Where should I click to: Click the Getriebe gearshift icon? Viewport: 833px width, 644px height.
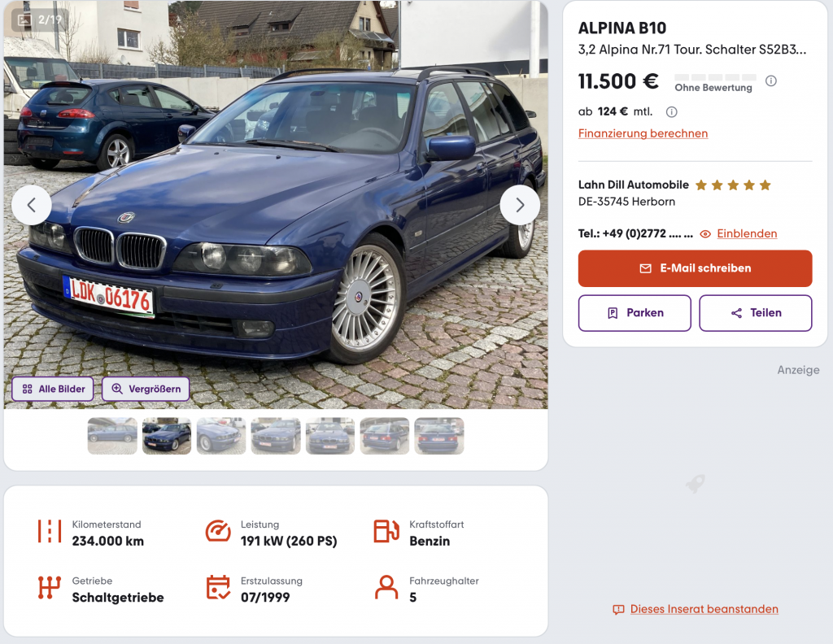click(50, 588)
